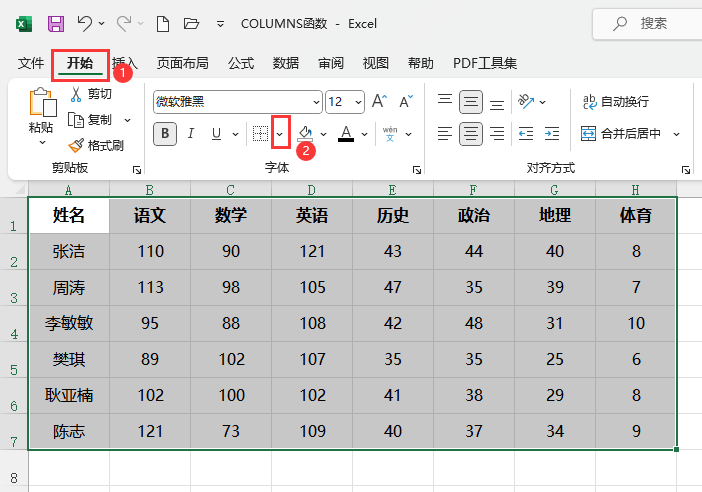702x492 pixels.
Task: Click the text orientation icon
Action: pos(526,102)
